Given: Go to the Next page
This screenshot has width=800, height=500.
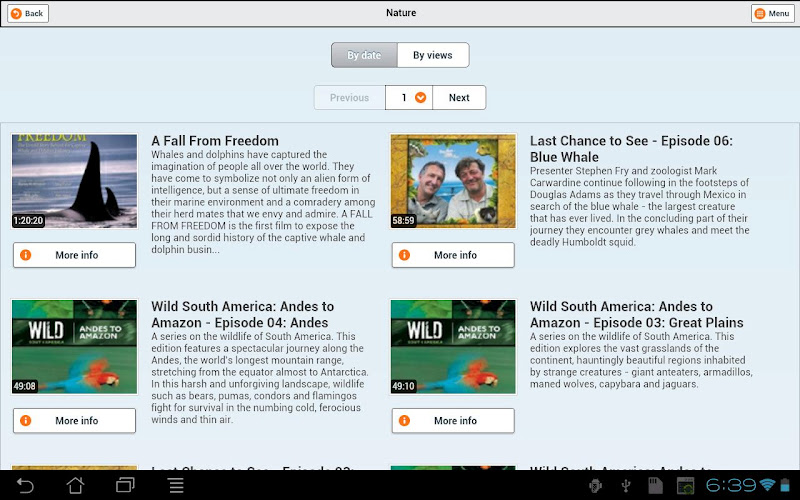Looking at the screenshot, I should pyautogui.click(x=459, y=97).
